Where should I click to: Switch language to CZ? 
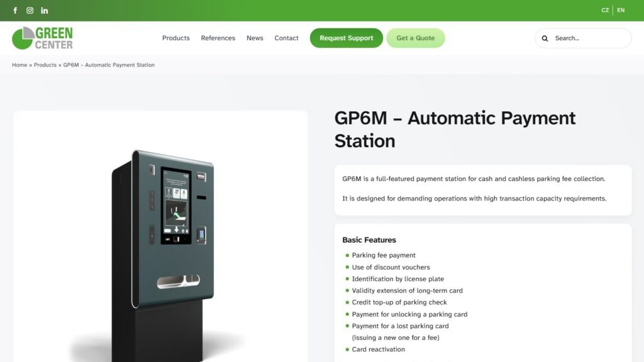(605, 10)
